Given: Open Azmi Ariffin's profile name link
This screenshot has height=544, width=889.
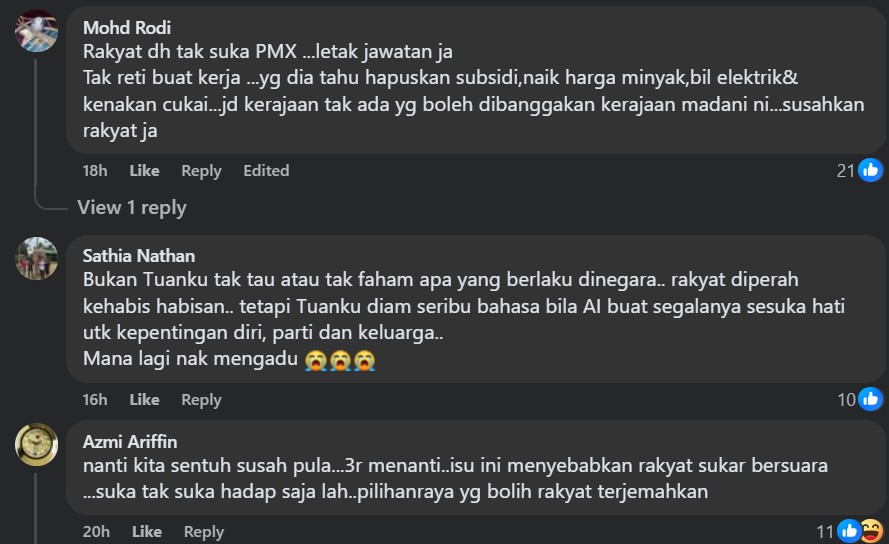Looking at the screenshot, I should pos(130,441).
